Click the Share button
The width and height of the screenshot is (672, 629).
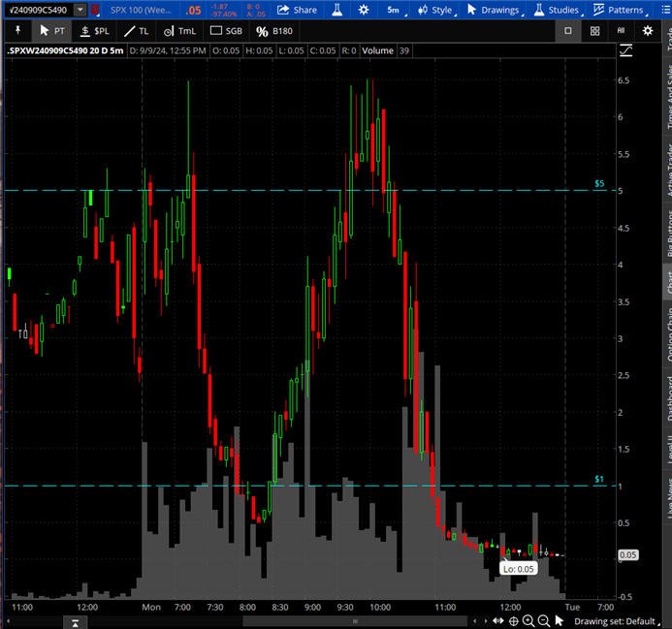297,10
